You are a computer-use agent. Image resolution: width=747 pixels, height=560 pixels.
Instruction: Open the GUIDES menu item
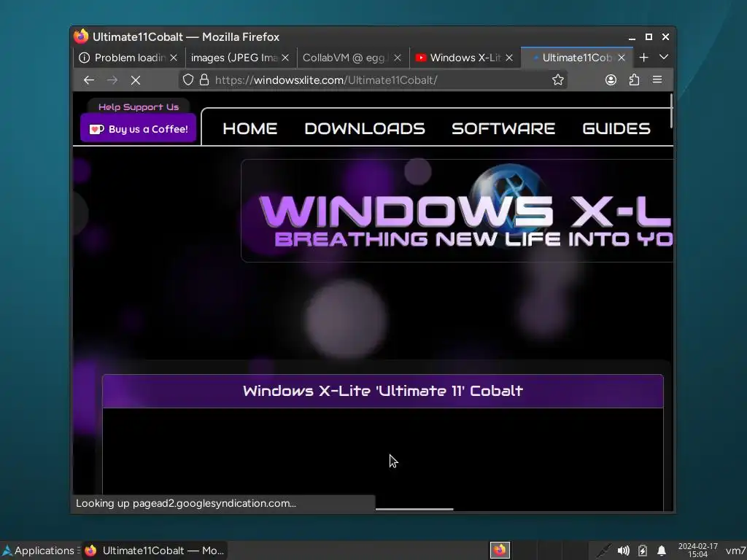(x=616, y=128)
